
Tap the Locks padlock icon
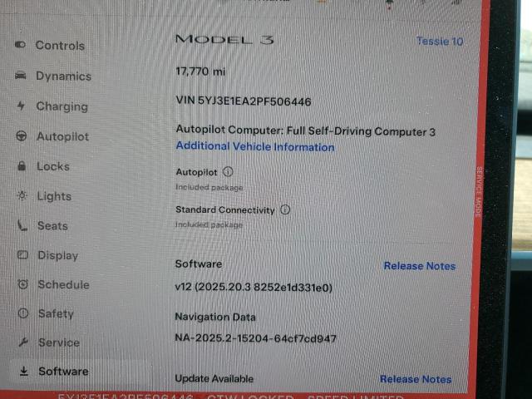point(22,166)
